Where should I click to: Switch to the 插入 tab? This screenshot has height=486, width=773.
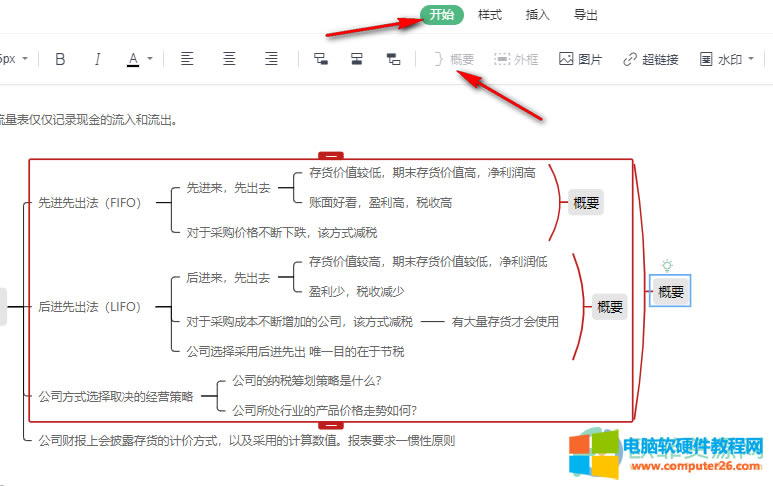tap(538, 15)
